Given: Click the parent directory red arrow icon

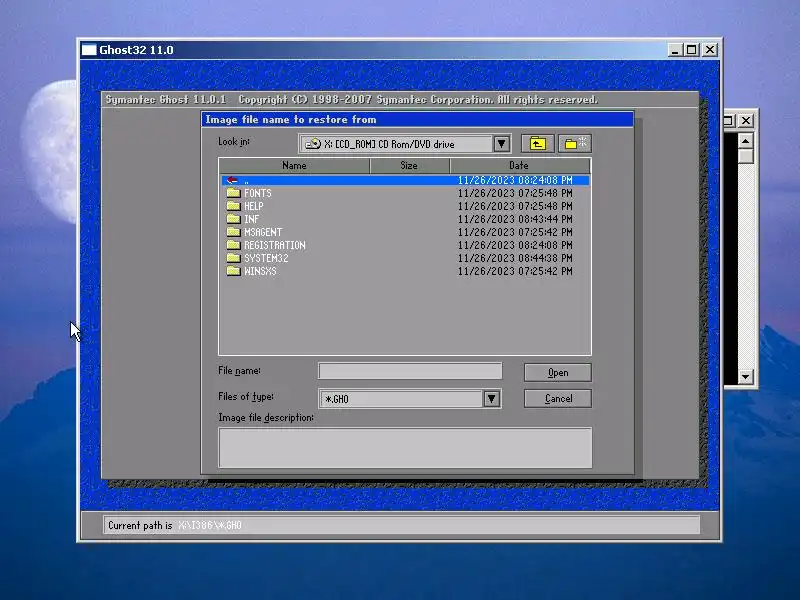Looking at the screenshot, I should [x=232, y=180].
